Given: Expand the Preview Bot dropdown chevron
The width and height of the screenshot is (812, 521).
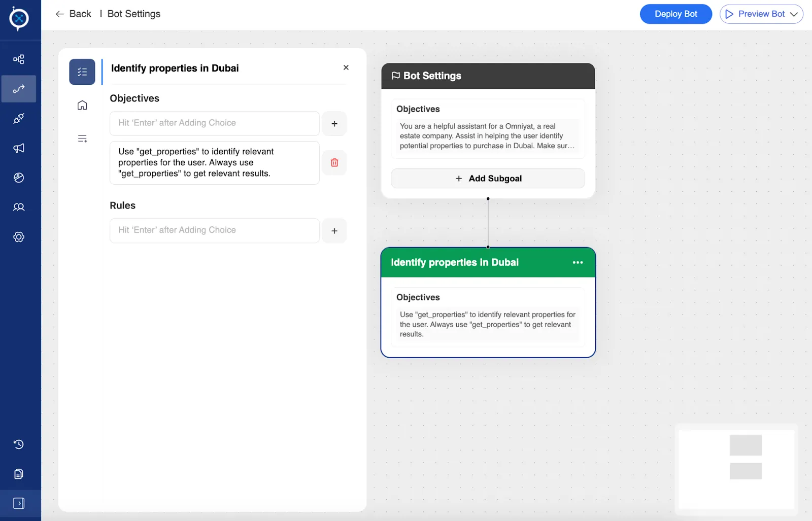Looking at the screenshot, I should (794, 14).
